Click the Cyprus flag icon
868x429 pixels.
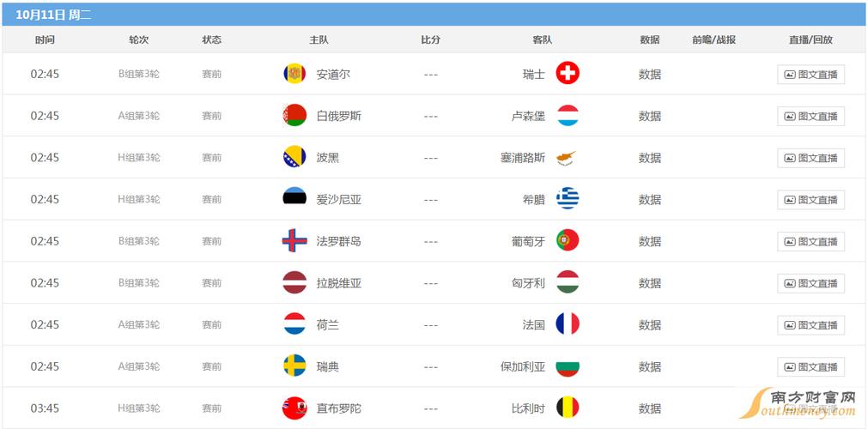568,157
